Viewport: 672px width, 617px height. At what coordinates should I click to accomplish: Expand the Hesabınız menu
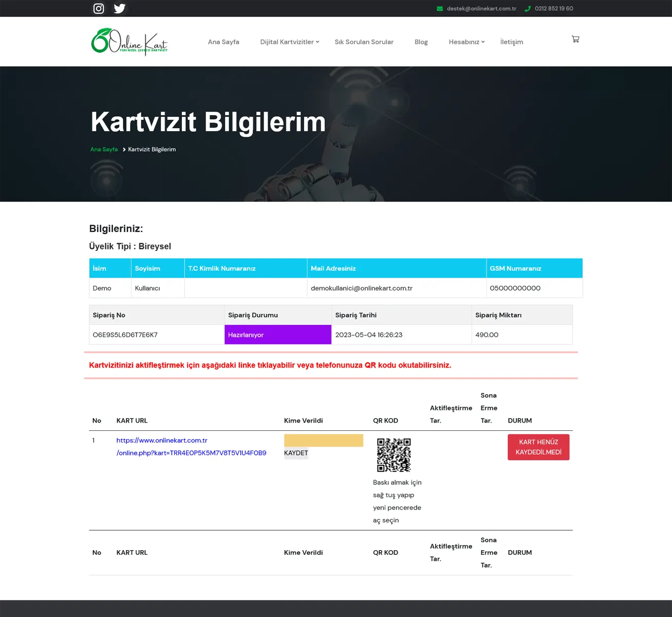click(x=466, y=42)
